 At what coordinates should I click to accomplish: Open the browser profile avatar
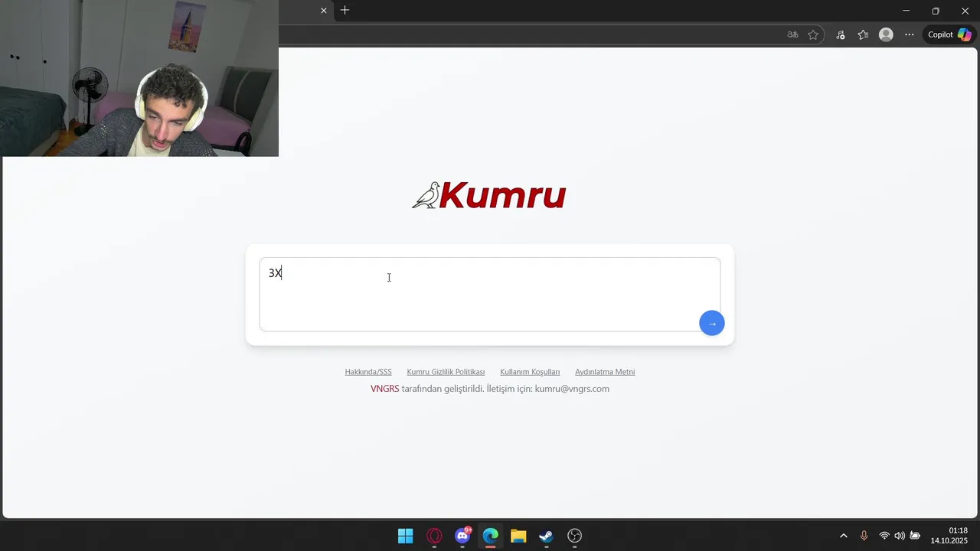tap(886, 34)
